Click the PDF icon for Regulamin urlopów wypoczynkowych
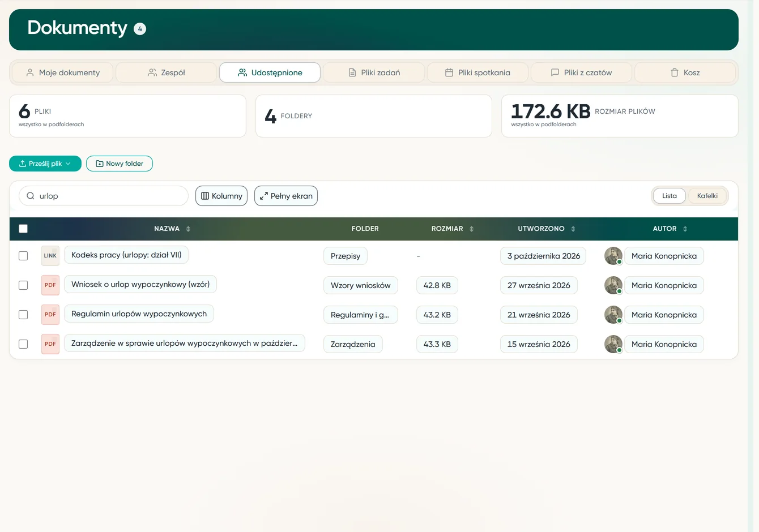Image resolution: width=759 pixels, height=532 pixels. coord(50,315)
